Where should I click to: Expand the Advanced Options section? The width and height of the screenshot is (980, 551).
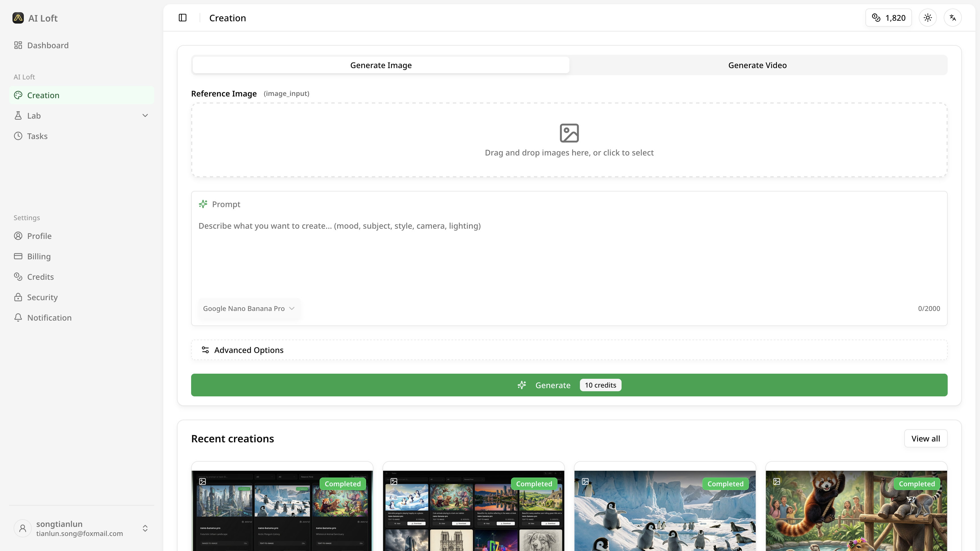coord(249,350)
